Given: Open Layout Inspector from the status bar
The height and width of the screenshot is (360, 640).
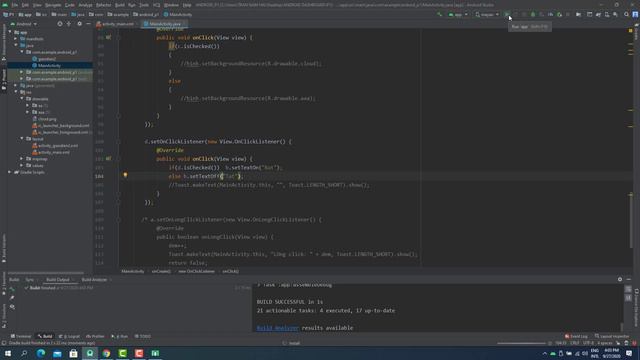Looking at the screenshot, I should coord(611,336).
